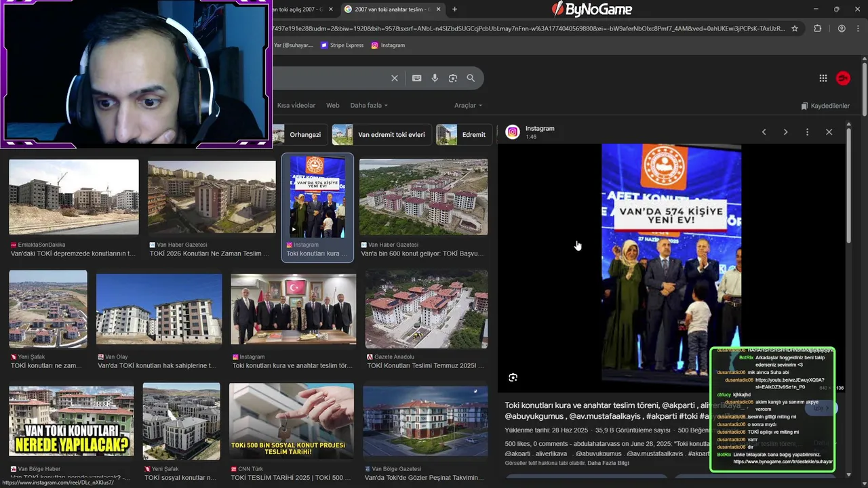Viewport: 868px width, 488px height.
Task: Switch to '2007 van toki anahtar teslim' tab
Action: (392, 9)
